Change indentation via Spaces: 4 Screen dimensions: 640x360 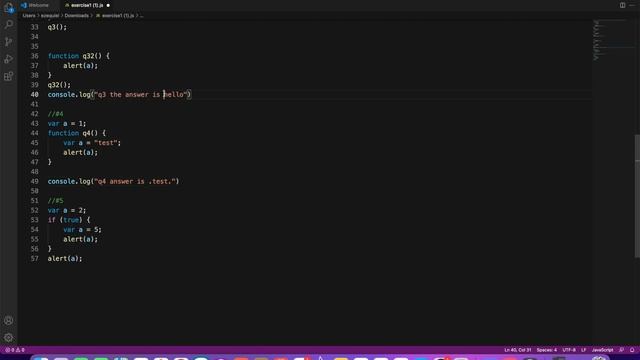tap(547, 350)
